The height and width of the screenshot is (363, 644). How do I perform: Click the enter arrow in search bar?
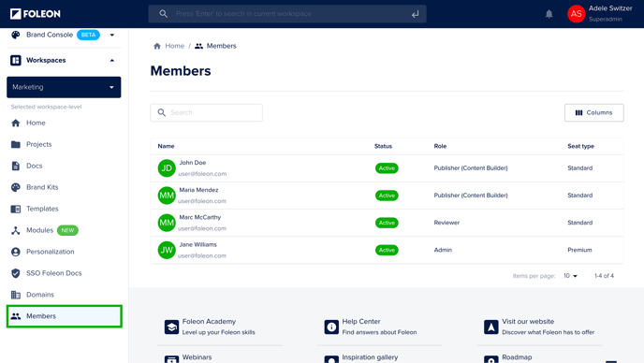coord(416,14)
